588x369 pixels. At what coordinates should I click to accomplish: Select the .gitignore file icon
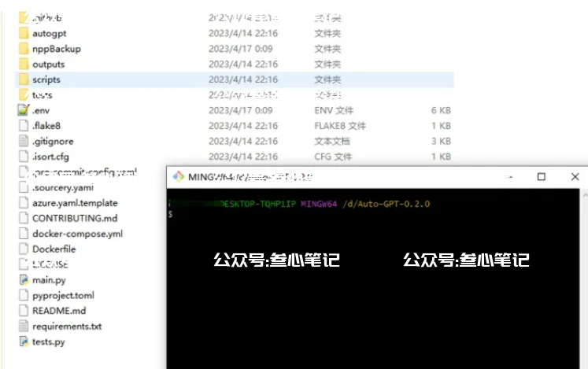[x=24, y=141]
